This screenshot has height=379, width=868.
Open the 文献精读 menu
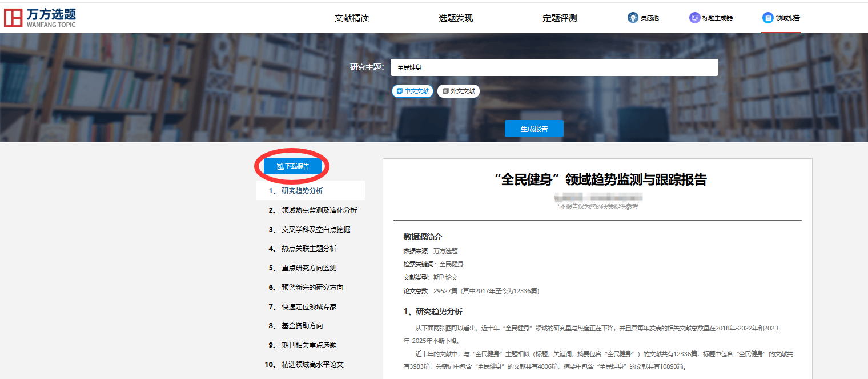[x=352, y=18]
